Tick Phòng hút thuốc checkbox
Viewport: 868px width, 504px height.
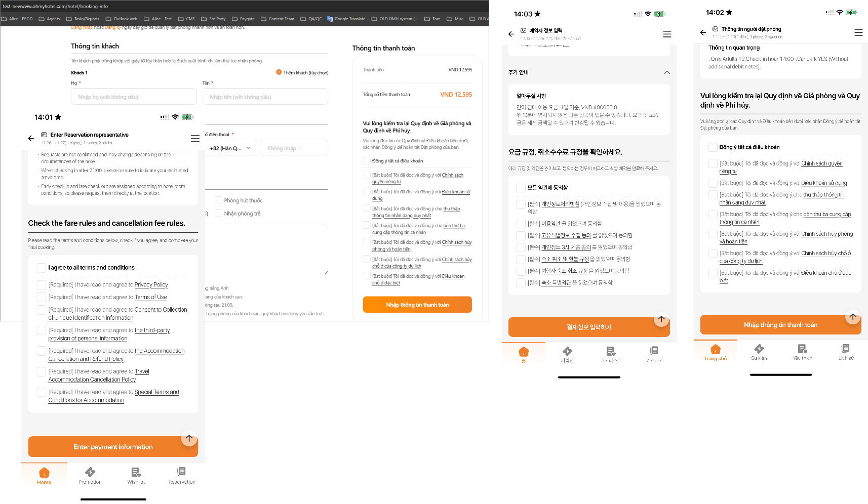click(x=218, y=200)
